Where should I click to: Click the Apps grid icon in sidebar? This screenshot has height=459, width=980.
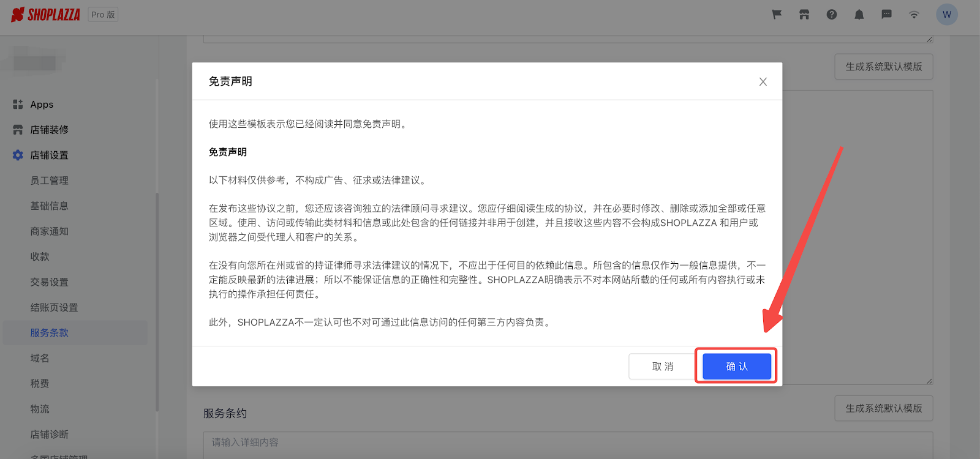18,105
